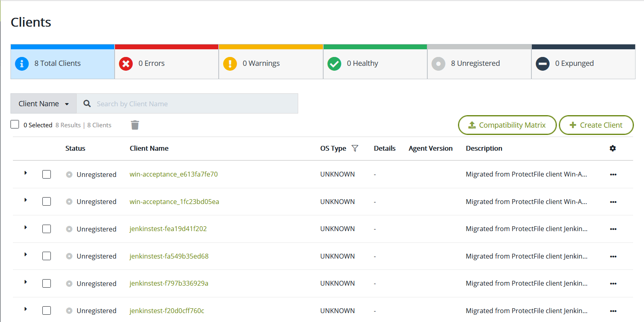Check the box for jenkinstest-f797b336929a
The image size is (644, 322).
47,284
